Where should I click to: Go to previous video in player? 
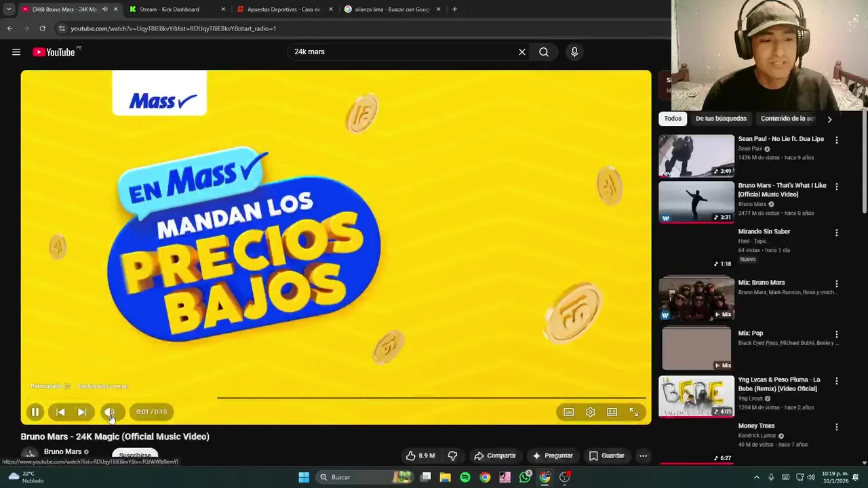pyautogui.click(x=60, y=412)
